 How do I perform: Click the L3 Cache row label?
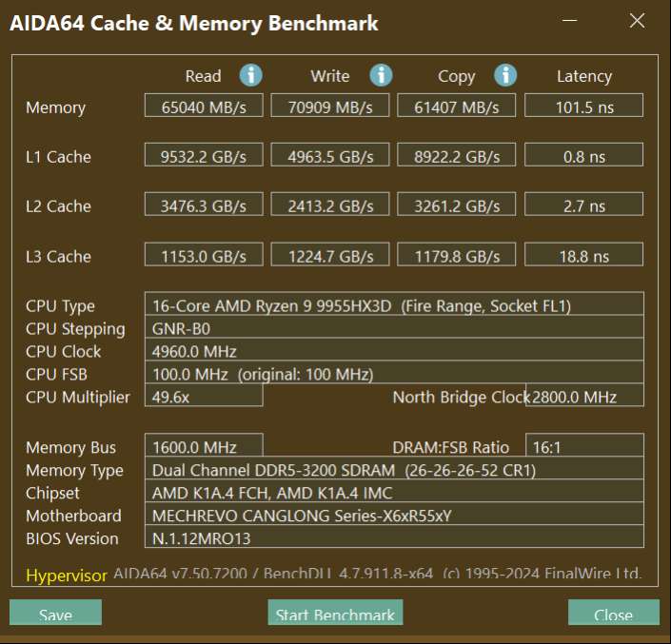(58, 257)
